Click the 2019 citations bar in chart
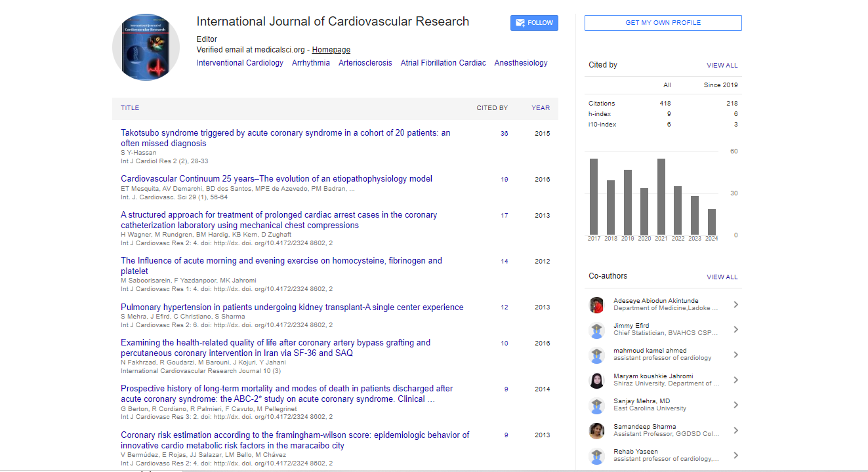 (628, 203)
